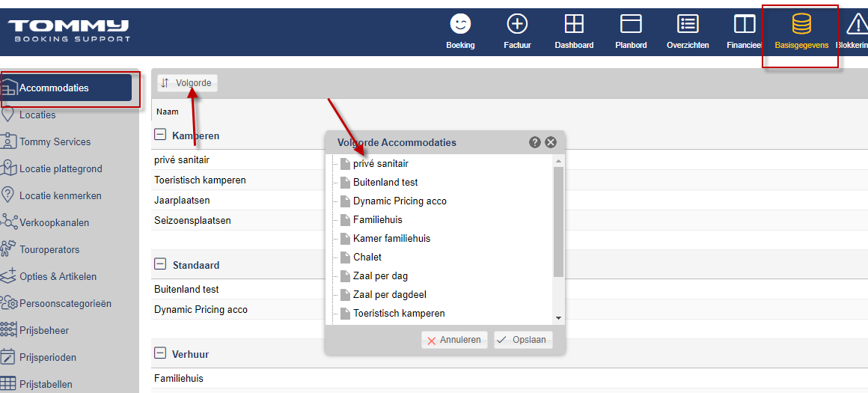
Task: Click the document icon next to Chalet
Action: click(x=346, y=258)
